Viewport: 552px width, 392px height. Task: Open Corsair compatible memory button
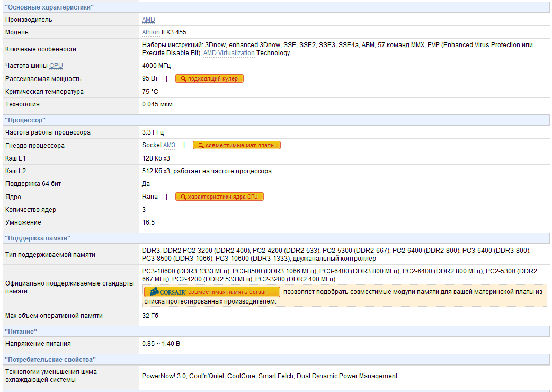coord(212,292)
